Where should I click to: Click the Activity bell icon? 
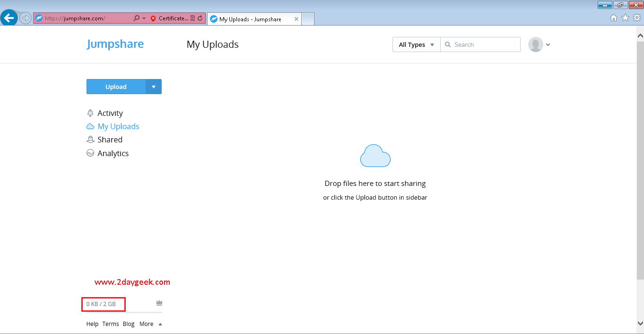(90, 113)
